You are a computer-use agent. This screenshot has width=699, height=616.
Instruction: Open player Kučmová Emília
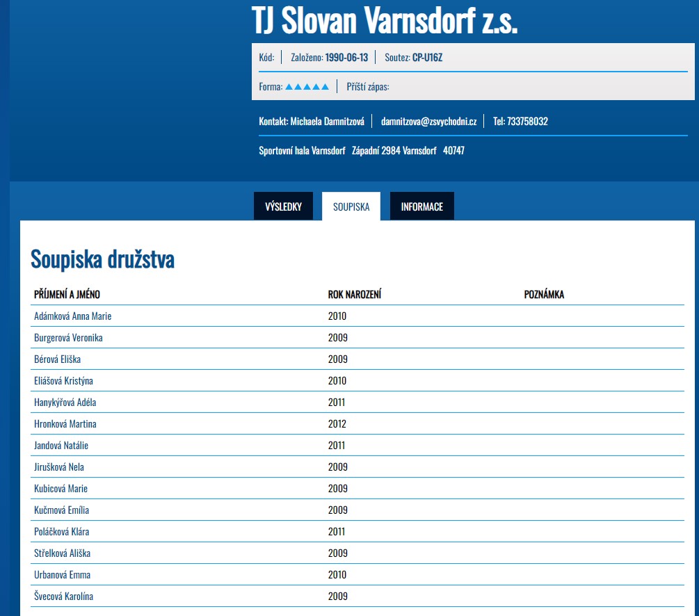click(61, 510)
